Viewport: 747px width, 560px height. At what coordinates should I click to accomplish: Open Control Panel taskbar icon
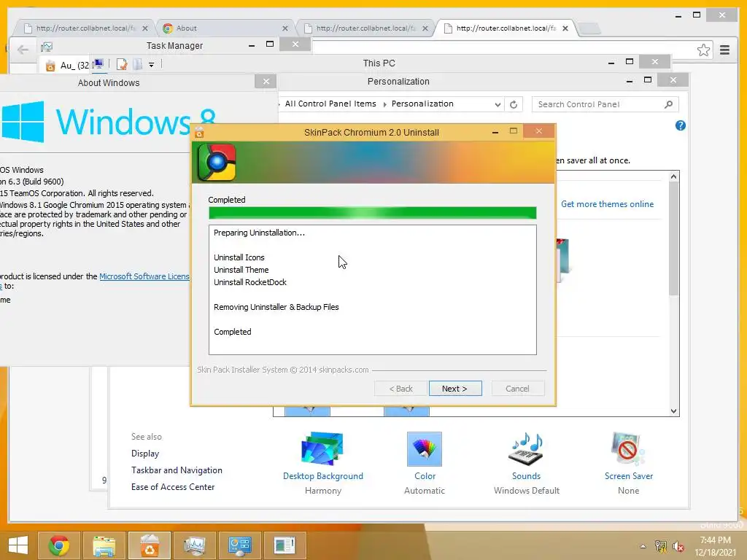(239, 545)
